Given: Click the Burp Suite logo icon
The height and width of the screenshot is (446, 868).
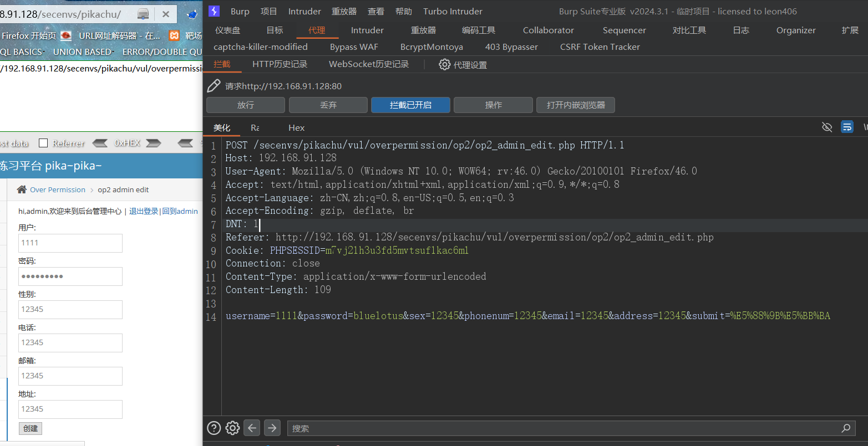Looking at the screenshot, I should point(214,11).
